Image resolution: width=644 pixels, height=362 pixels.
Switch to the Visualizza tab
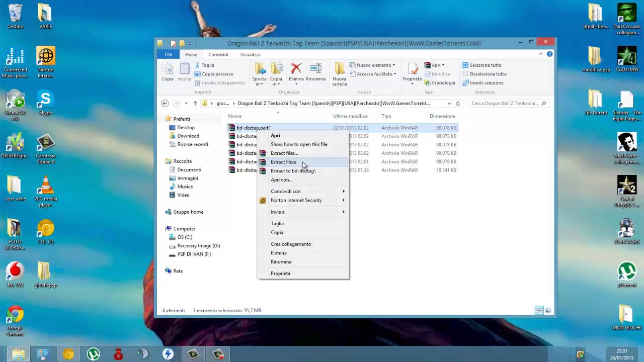250,55
